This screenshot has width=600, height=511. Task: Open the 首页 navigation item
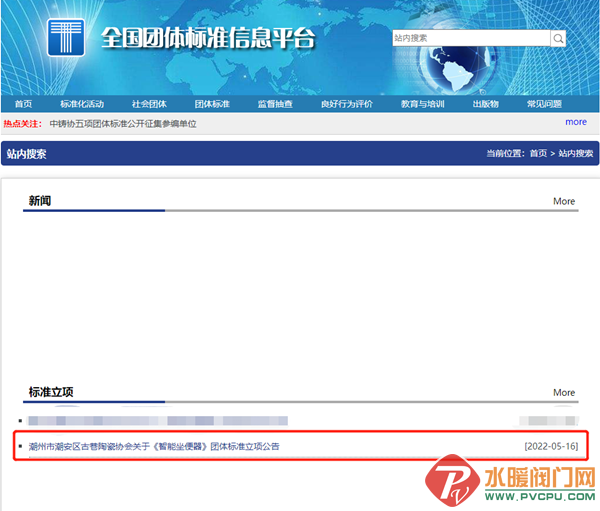(x=23, y=104)
